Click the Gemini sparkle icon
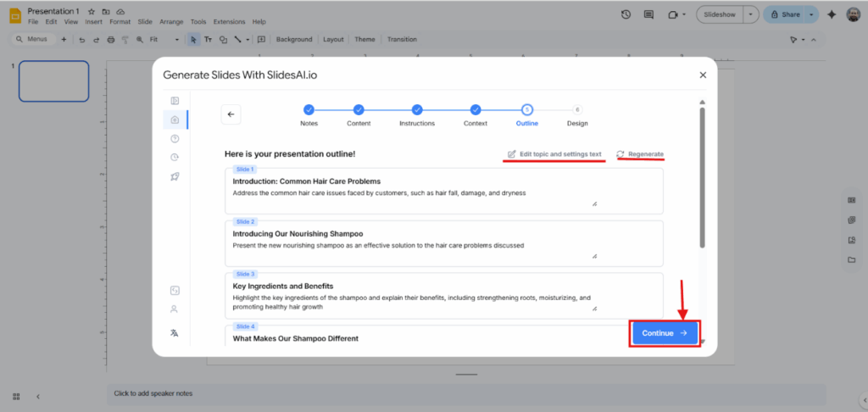This screenshot has height=412, width=868. click(x=831, y=14)
